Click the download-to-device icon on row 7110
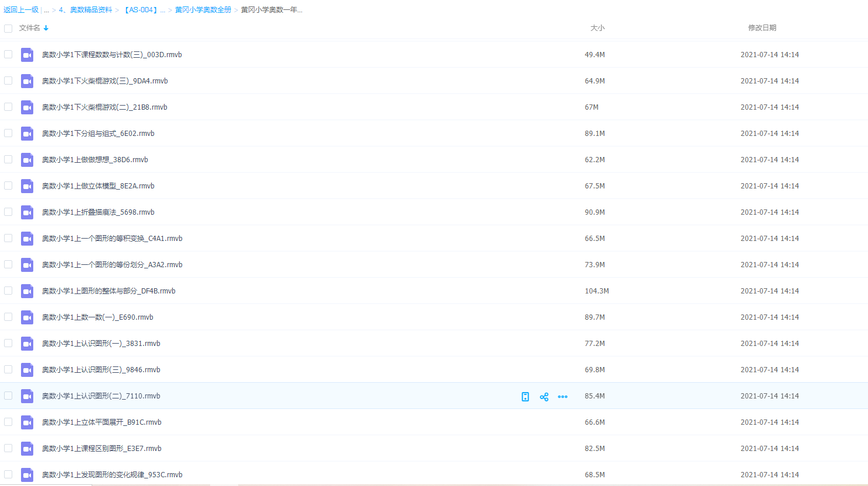 (525, 397)
